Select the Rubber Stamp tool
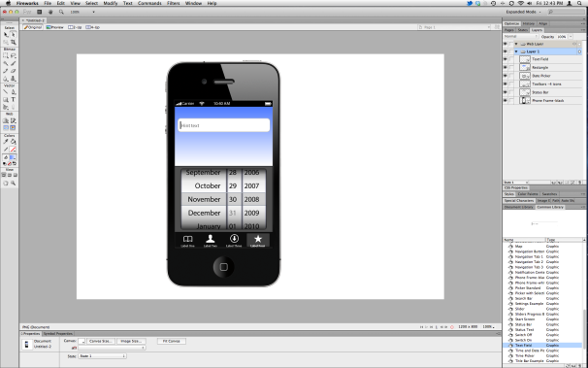Screen dimensions: 588x368 (14, 79)
